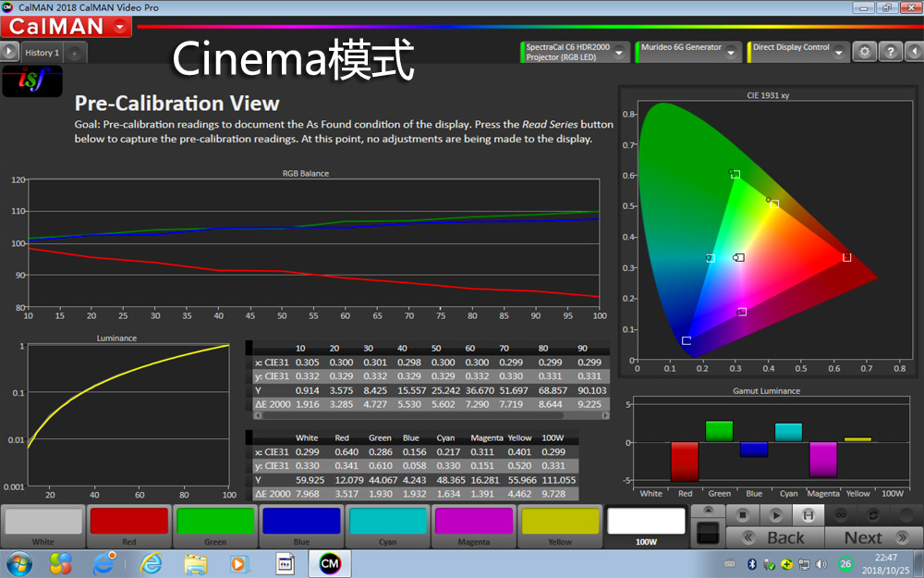Click the up arrow above the black pattern window

(708, 510)
